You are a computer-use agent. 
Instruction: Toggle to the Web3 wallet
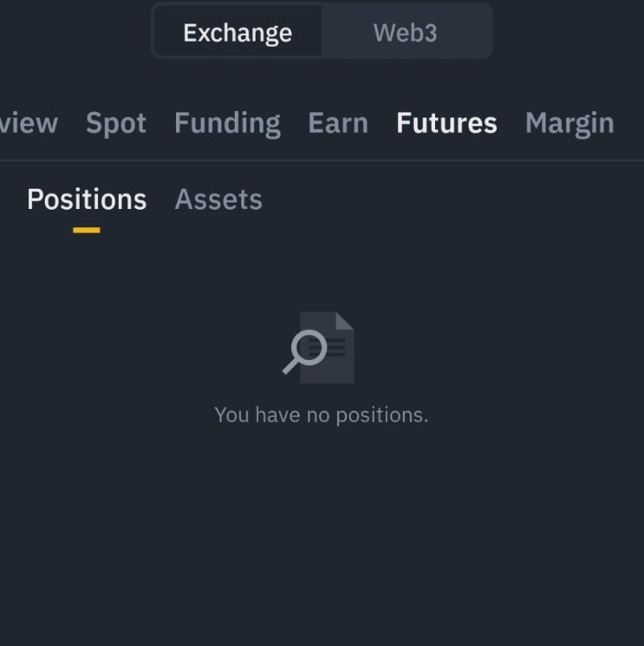(x=405, y=33)
